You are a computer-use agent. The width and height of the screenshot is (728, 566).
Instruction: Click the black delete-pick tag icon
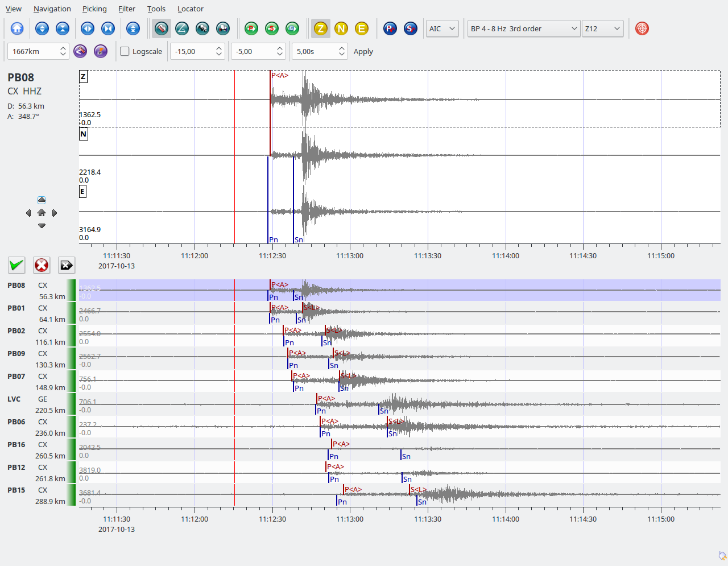click(67, 265)
